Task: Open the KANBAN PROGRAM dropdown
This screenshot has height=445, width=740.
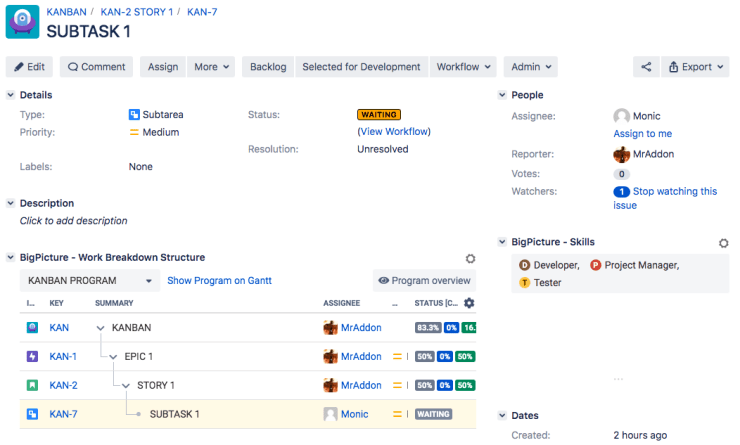Action: [x=90, y=281]
